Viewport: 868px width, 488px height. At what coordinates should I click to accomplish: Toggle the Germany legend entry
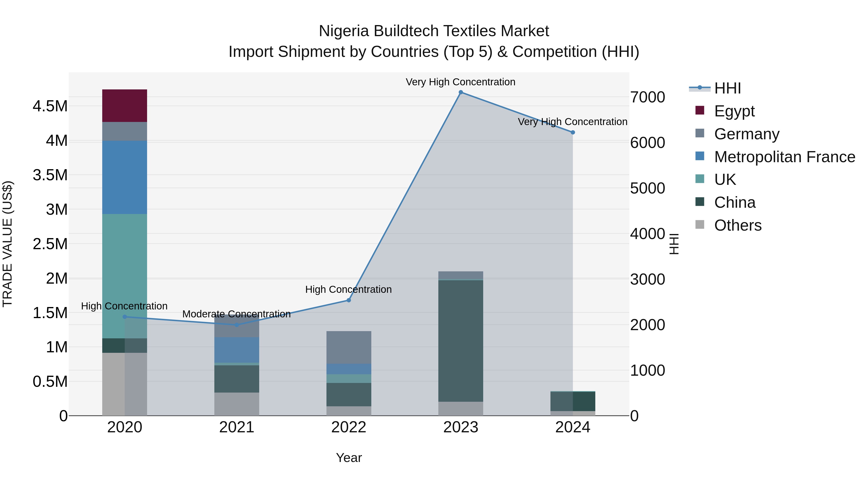[x=737, y=134]
